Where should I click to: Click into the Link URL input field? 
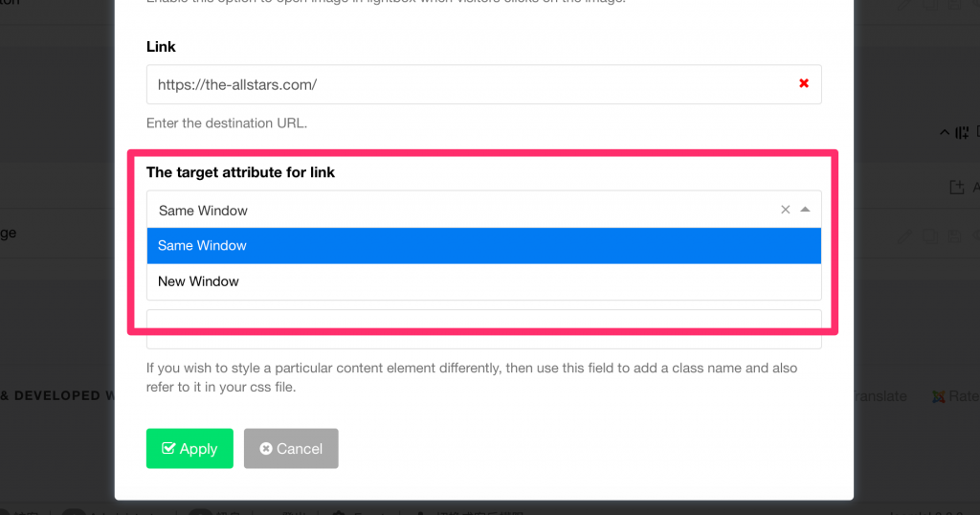click(x=469, y=84)
